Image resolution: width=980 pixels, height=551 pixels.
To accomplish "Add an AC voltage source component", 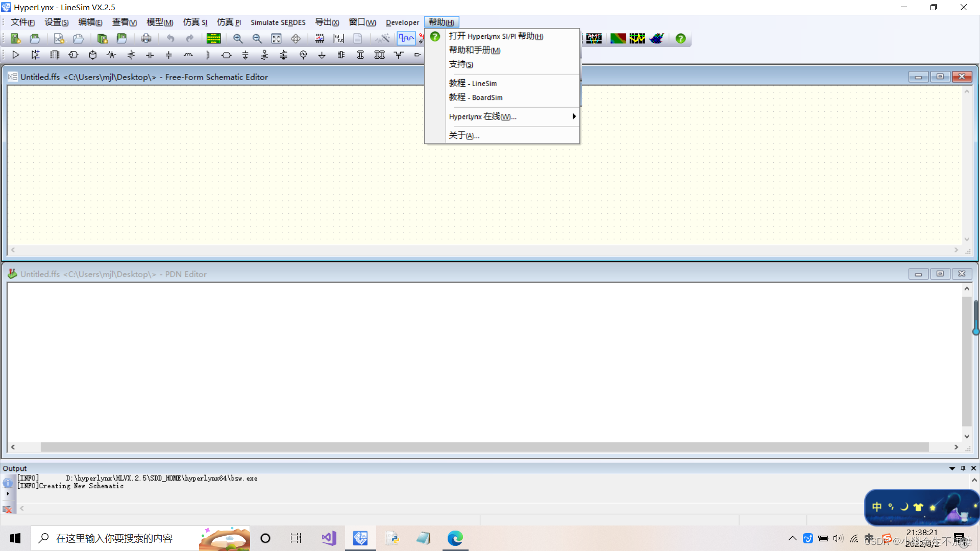I will (x=303, y=55).
